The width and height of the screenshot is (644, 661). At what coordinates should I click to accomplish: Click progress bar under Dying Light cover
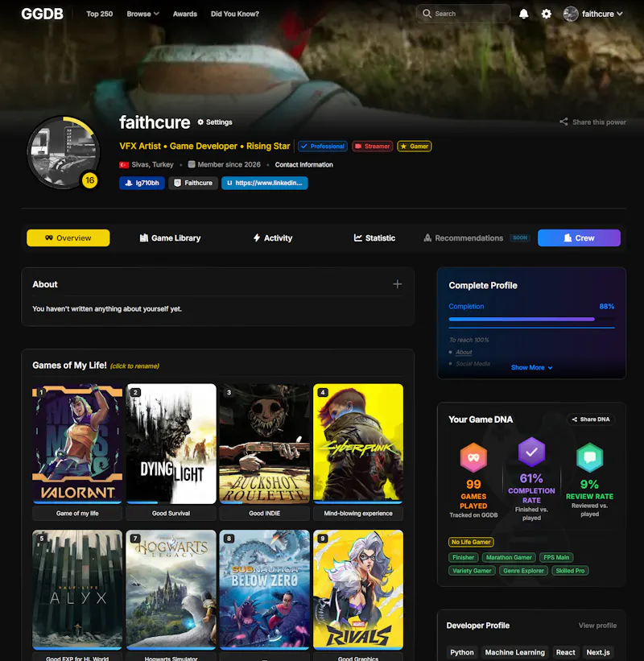171,502
